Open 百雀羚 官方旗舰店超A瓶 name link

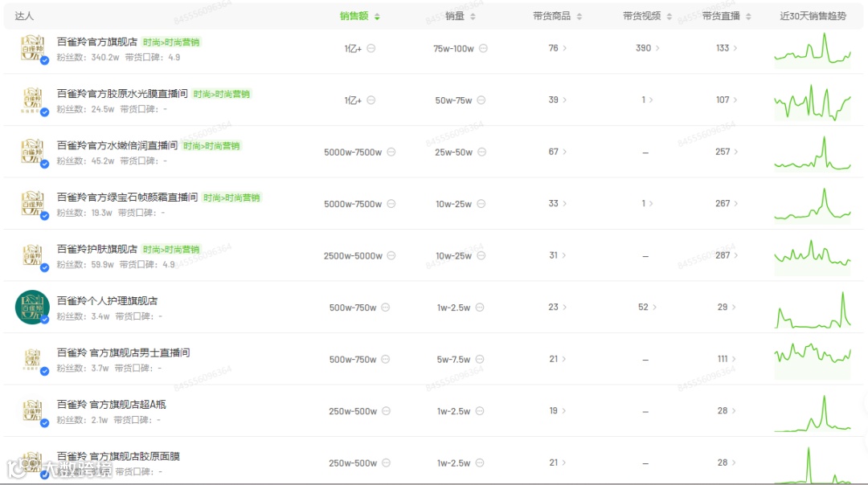tap(111, 404)
